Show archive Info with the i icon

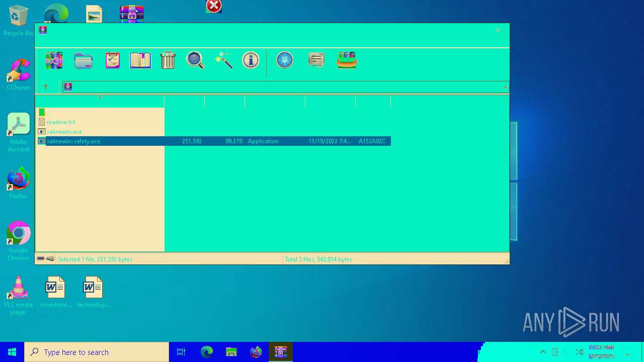point(251,60)
